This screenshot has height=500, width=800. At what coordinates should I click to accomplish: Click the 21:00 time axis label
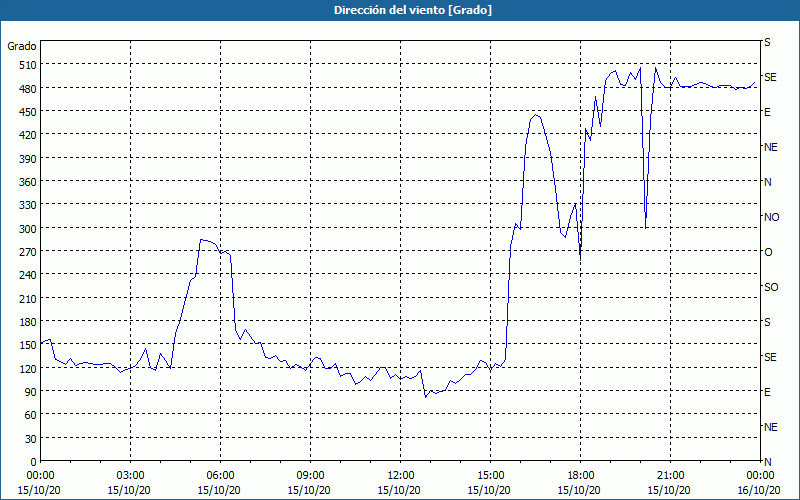pos(670,475)
